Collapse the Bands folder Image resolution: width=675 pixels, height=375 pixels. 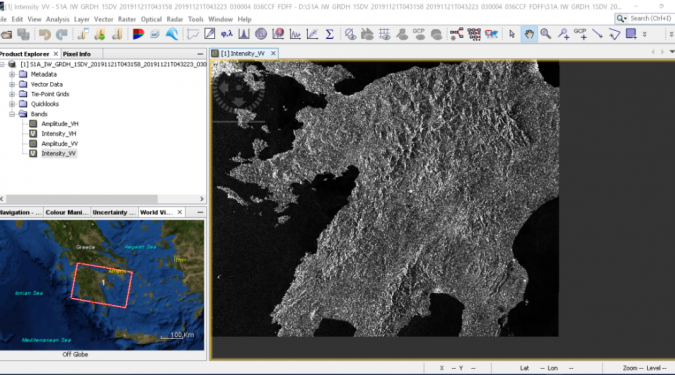tap(12, 114)
